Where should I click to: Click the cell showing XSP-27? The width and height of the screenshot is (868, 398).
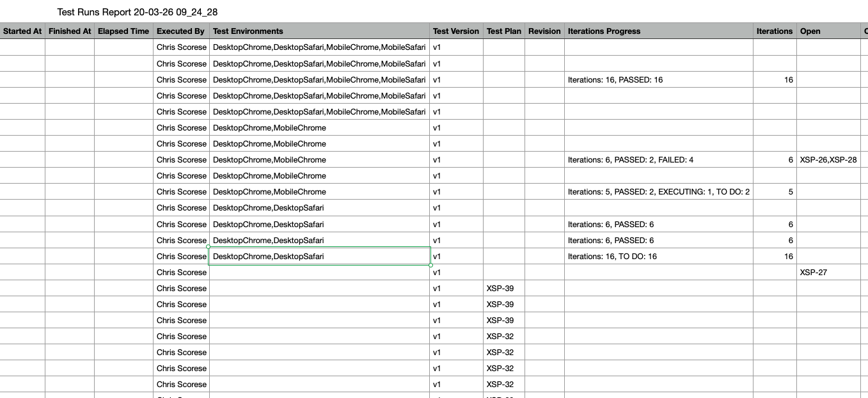pos(814,273)
